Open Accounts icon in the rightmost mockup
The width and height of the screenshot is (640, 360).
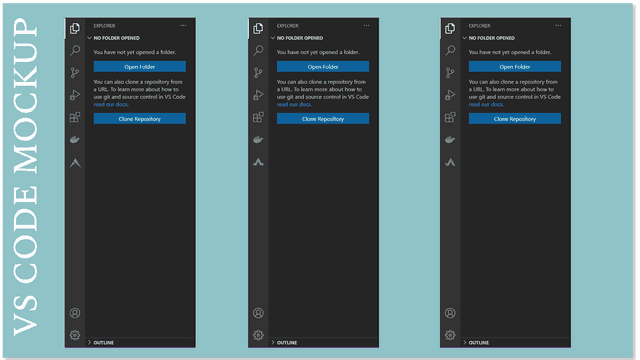pyautogui.click(x=450, y=313)
